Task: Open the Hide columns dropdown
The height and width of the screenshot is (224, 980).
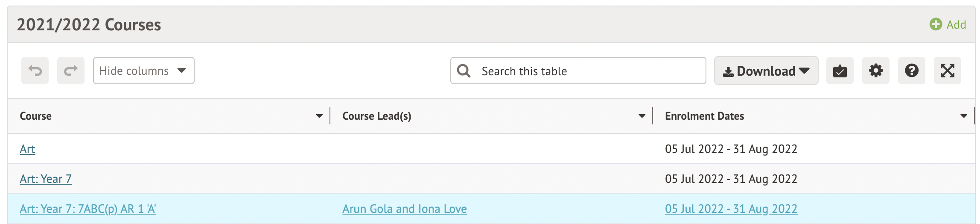Action: [143, 71]
